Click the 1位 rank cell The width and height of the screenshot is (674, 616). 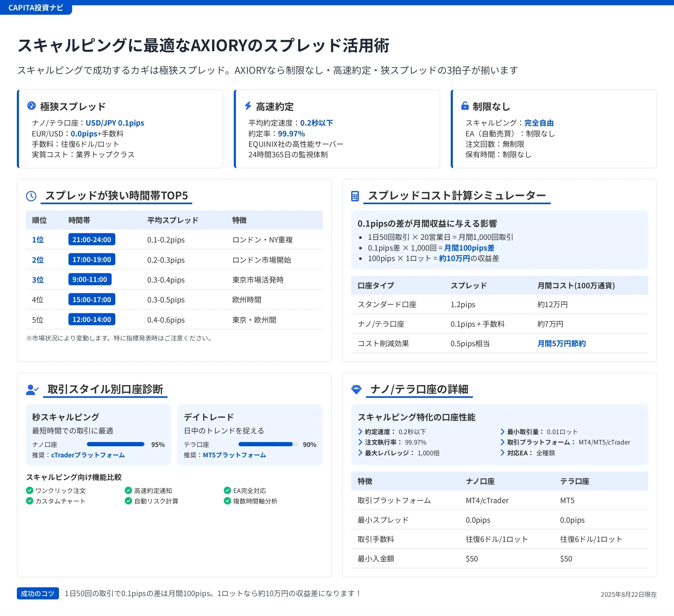pyautogui.click(x=38, y=240)
